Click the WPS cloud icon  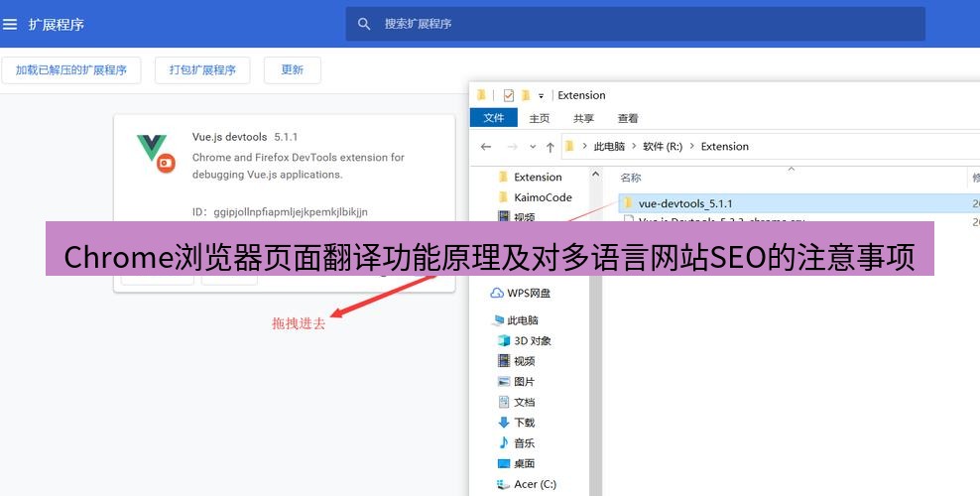497,293
